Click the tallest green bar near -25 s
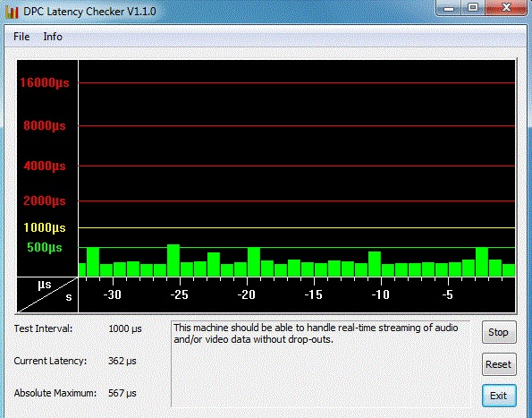532x418 pixels. coord(173,260)
